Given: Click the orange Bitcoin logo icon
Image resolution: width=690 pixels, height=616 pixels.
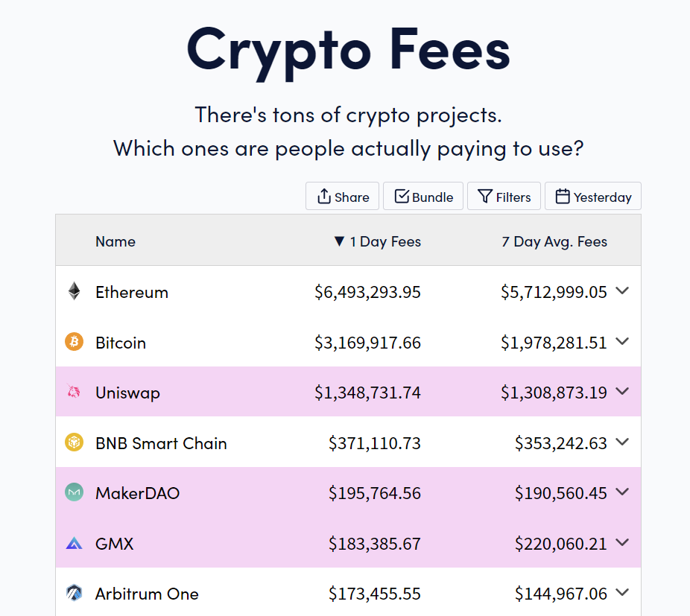Looking at the screenshot, I should (75, 342).
